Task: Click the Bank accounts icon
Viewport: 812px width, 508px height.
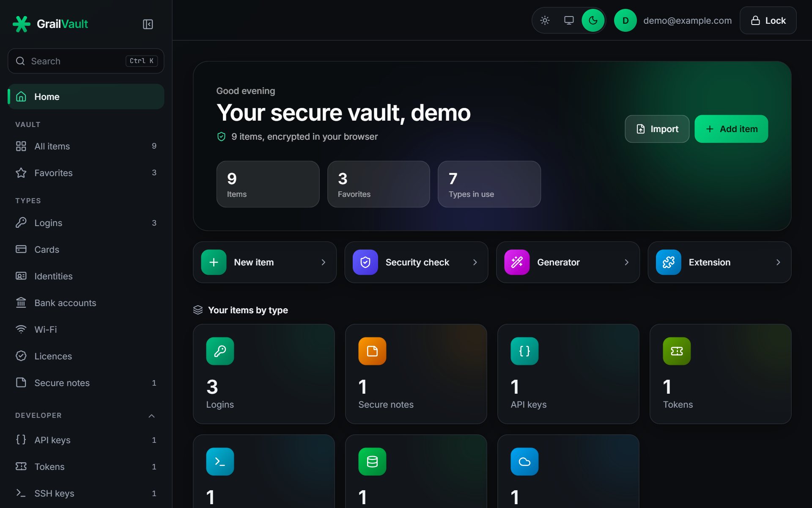Action: [x=21, y=303]
